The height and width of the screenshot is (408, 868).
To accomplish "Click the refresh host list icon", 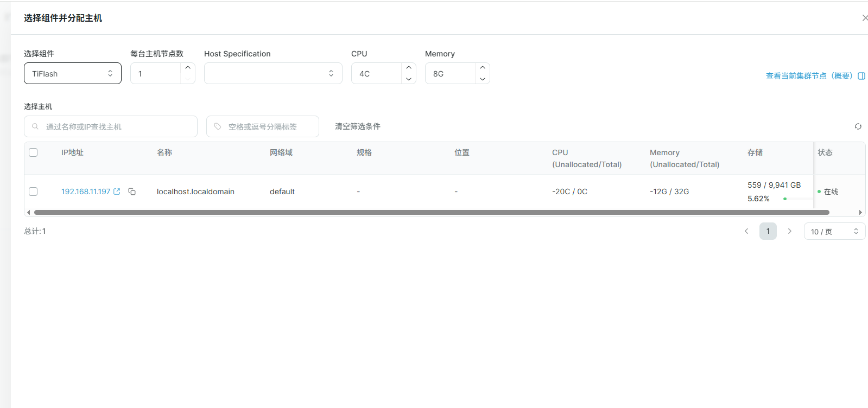I will [x=858, y=126].
